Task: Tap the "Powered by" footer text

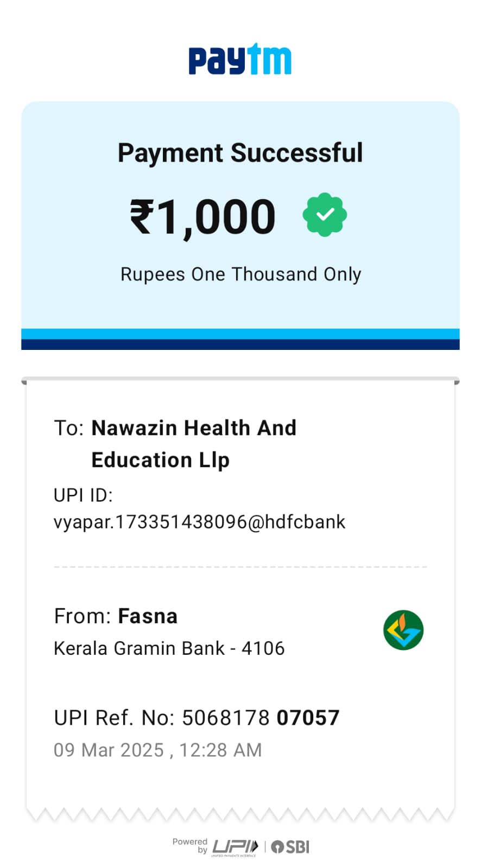Action: click(190, 845)
